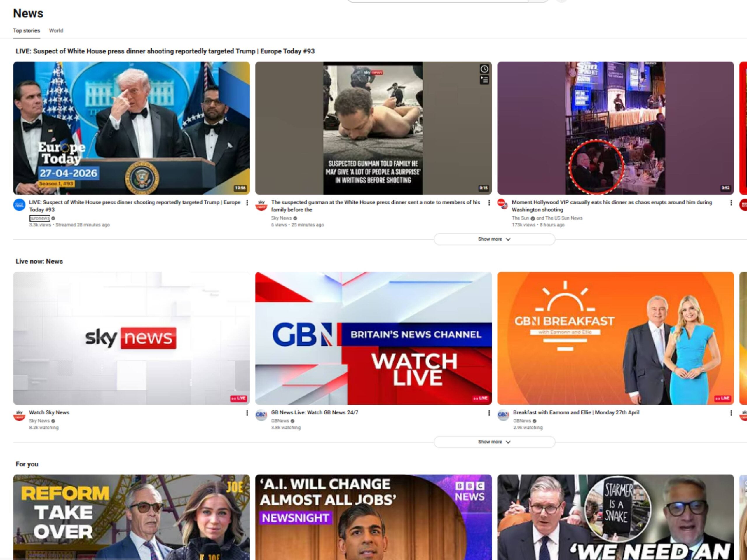Open Sky News channel via its avatar
Viewport: 747px width, 560px height.
coord(261,204)
